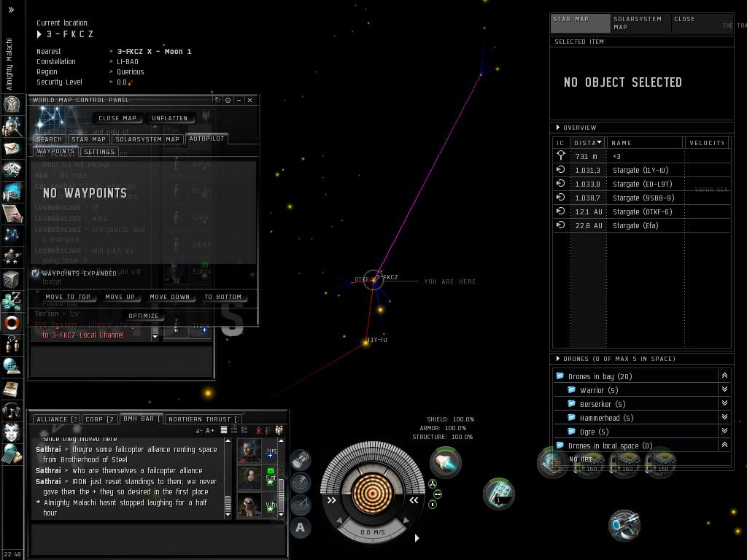747x560 pixels.
Task: Open the Assets safe icon
Action: coord(12,279)
